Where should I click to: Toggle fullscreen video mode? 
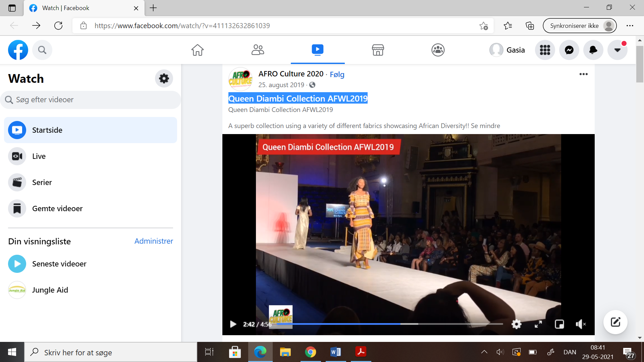pyautogui.click(x=538, y=324)
